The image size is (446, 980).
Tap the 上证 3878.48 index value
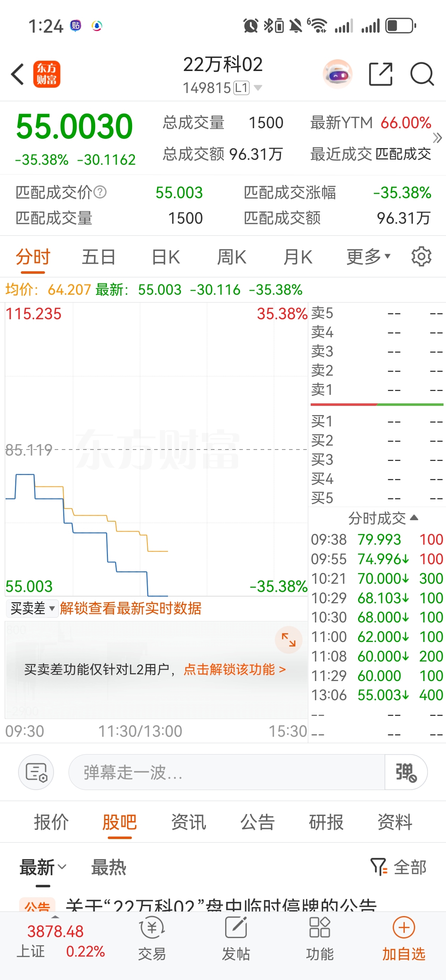pos(55,931)
